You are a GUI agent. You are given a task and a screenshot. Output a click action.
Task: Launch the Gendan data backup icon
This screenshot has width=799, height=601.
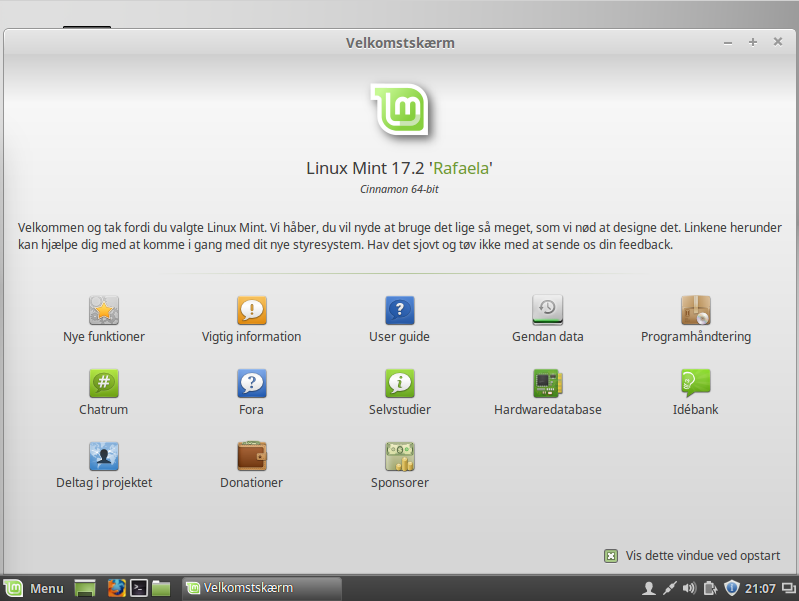point(548,310)
